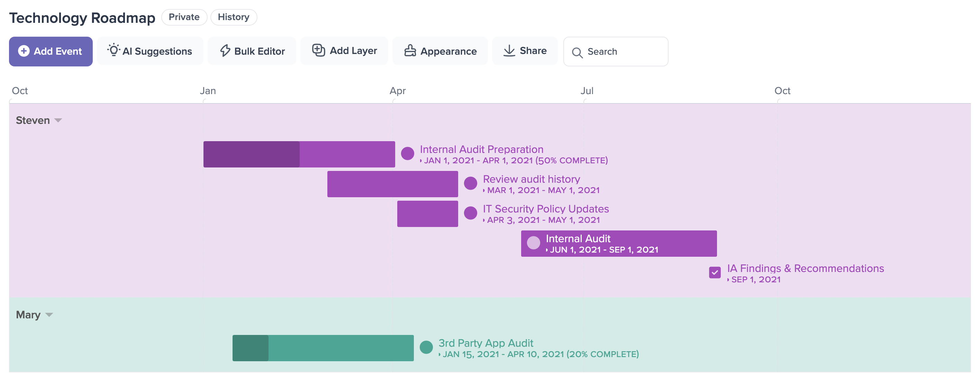Click the dark completed portion of the Internal Audit Preparation bar

pyautogui.click(x=252, y=154)
